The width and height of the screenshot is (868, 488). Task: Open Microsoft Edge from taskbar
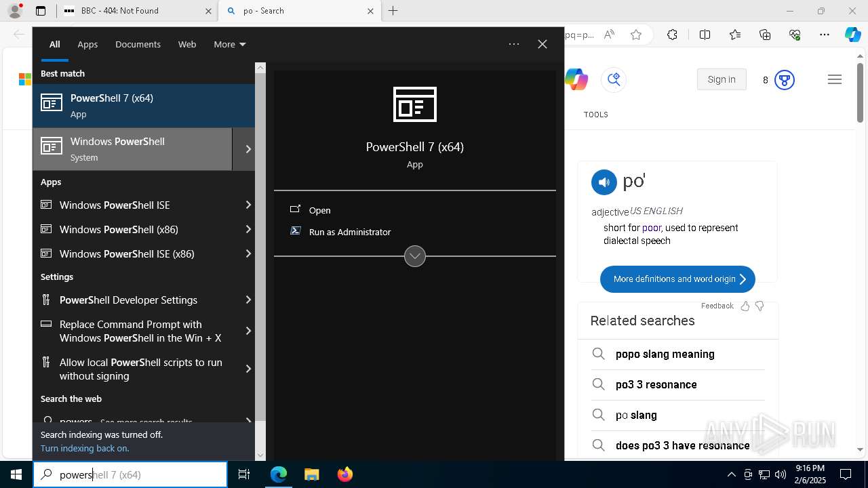[279, 474]
